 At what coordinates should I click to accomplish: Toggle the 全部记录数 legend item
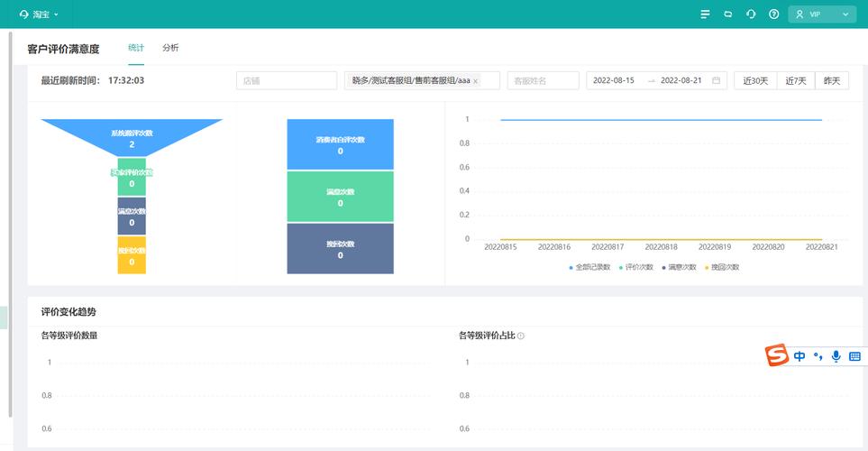(x=589, y=267)
